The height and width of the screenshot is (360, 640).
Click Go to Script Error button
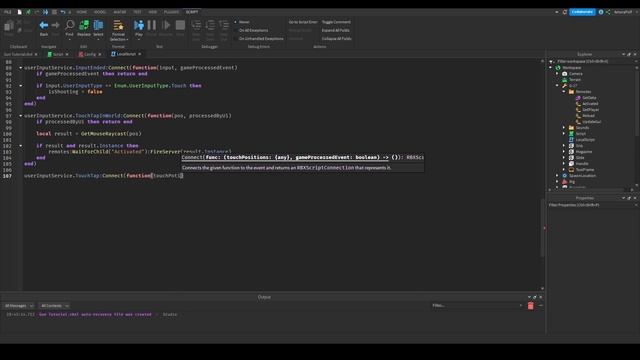[303, 22]
